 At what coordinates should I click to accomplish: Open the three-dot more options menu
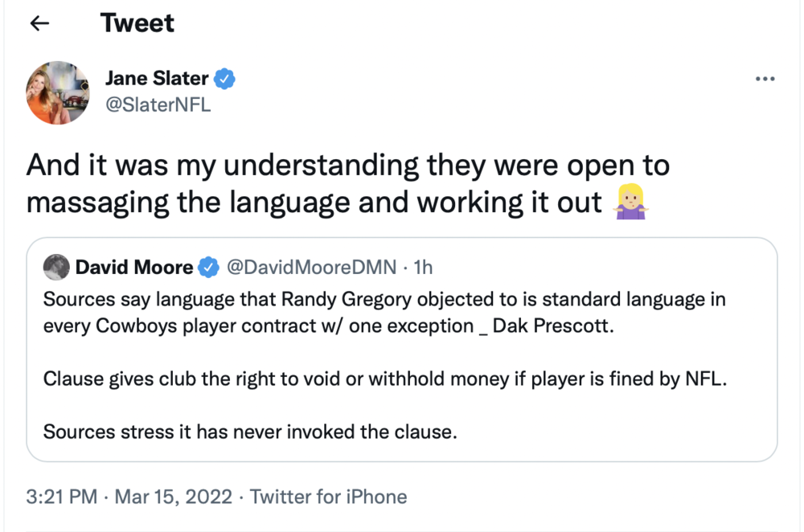[x=765, y=79]
